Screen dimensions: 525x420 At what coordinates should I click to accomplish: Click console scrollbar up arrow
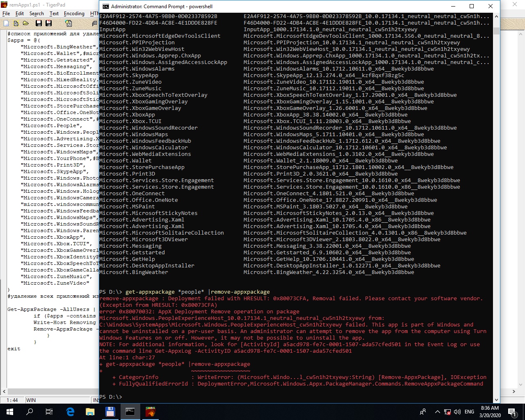point(497,17)
